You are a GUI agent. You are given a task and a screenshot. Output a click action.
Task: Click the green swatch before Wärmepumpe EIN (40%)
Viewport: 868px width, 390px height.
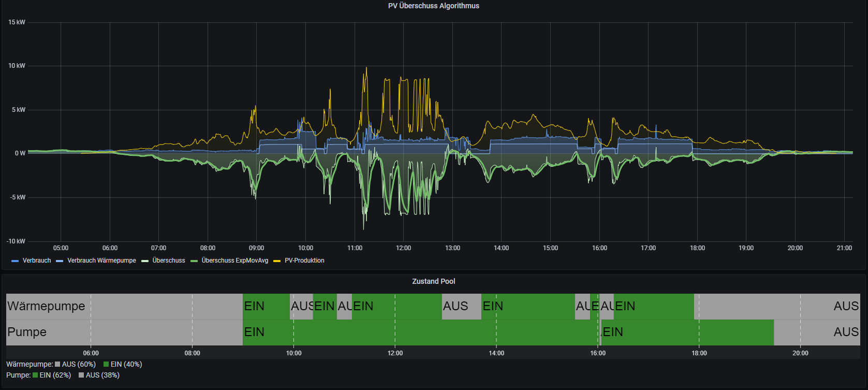click(106, 365)
